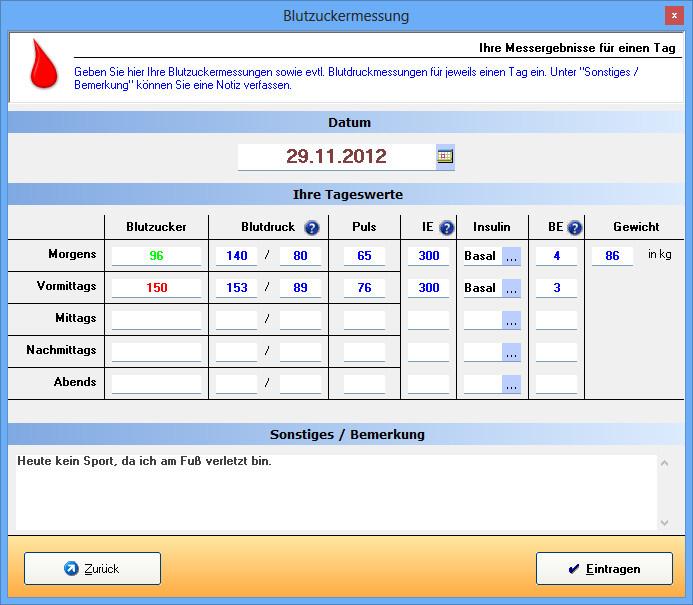693x605 pixels.
Task: Click the remark scrollbar down arrow
Action: (x=664, y=523)
